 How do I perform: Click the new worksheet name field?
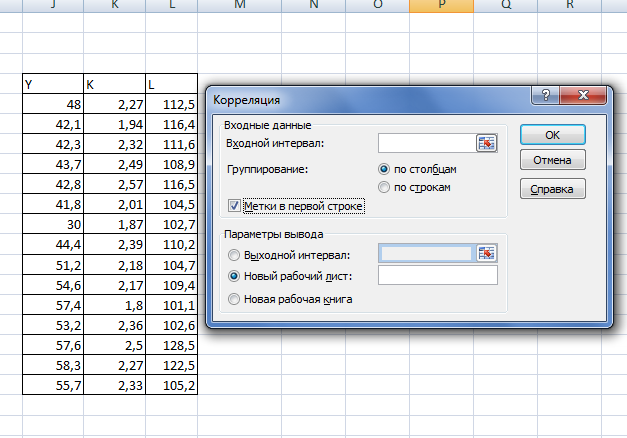click(x=438, y=275)
